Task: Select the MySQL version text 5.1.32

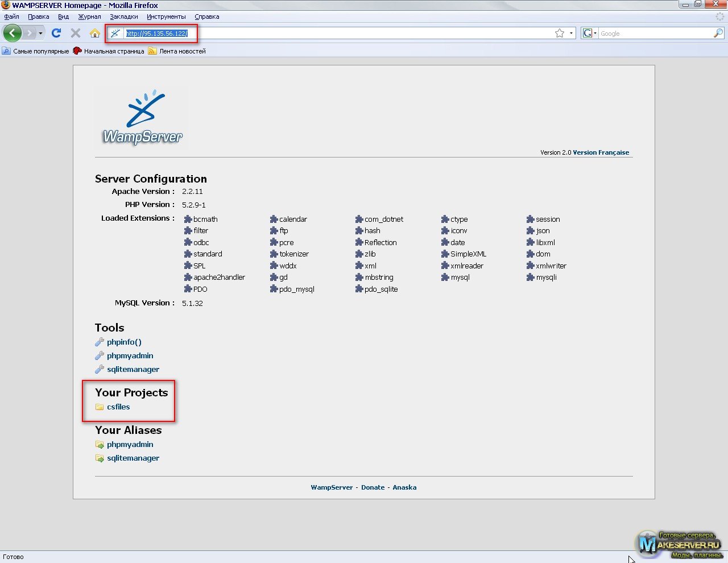Action: (x=192, y=303)
